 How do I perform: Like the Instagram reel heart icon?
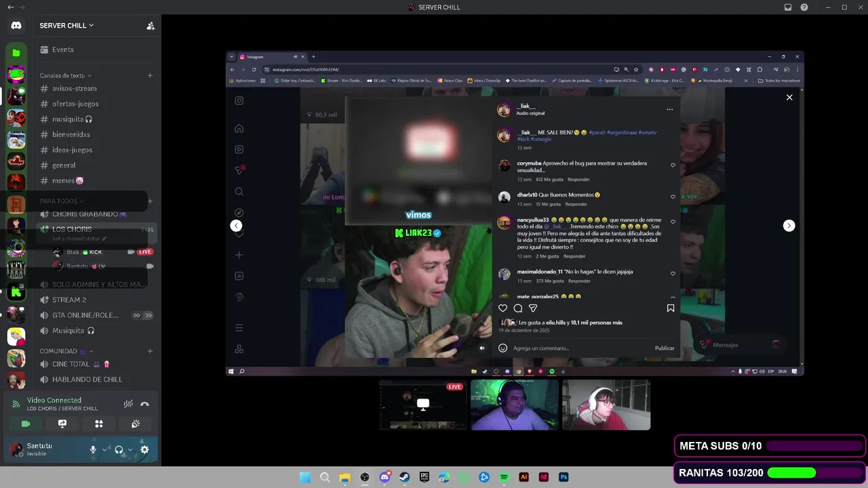502,308
